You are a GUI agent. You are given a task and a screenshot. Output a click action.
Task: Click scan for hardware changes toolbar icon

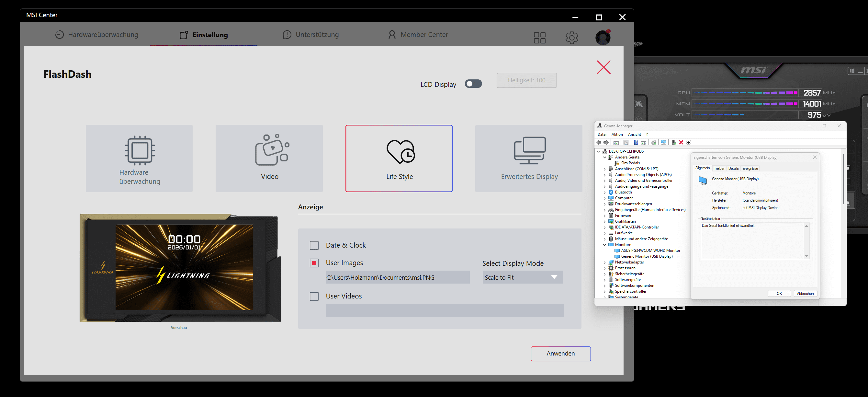click(x=663, y=142)
